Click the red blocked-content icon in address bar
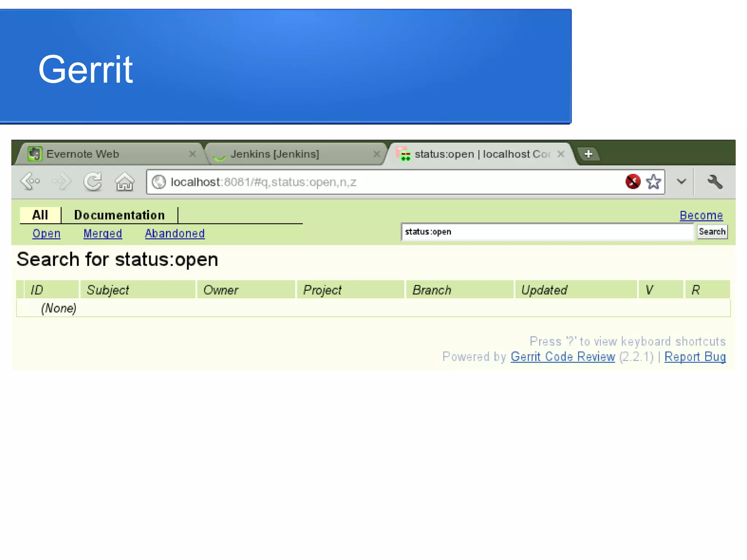 click(x=633, y=181)
